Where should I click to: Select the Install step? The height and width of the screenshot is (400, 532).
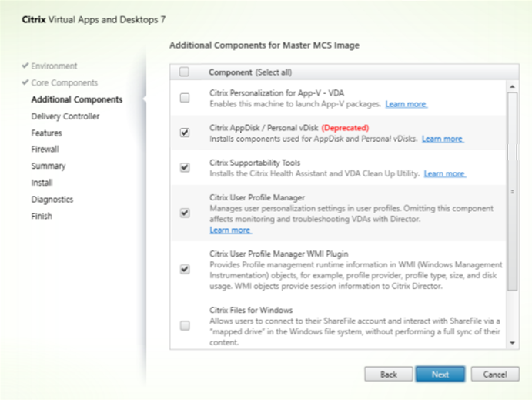pos(42,183)
